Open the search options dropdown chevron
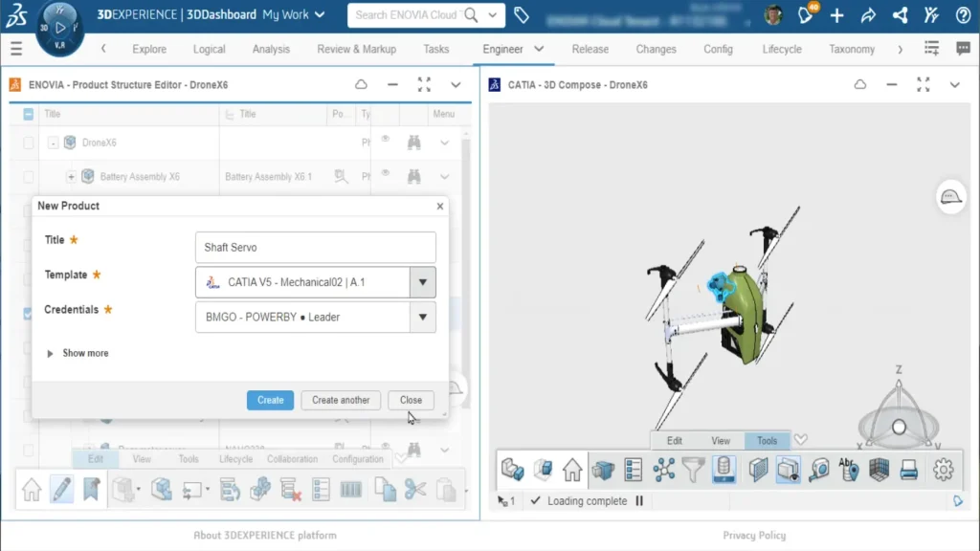Screen dimensions: 980x551 pos(493,15)
